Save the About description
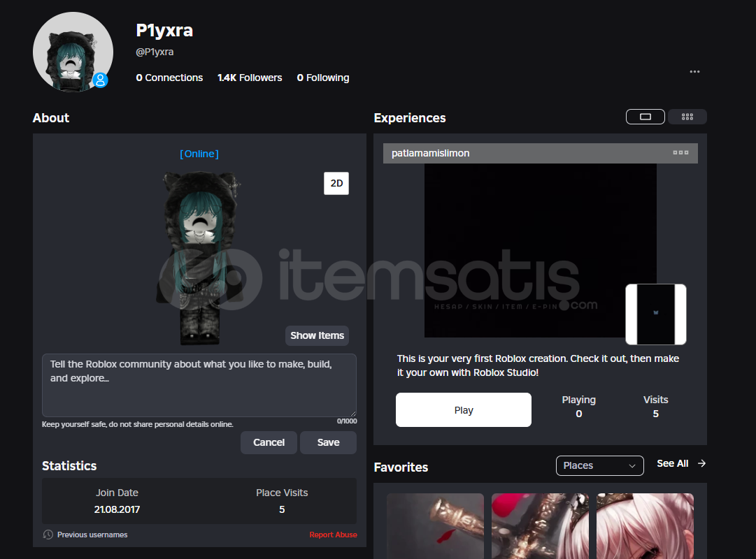The height and width of the screenshot is (559, 756). coord(328,442)
